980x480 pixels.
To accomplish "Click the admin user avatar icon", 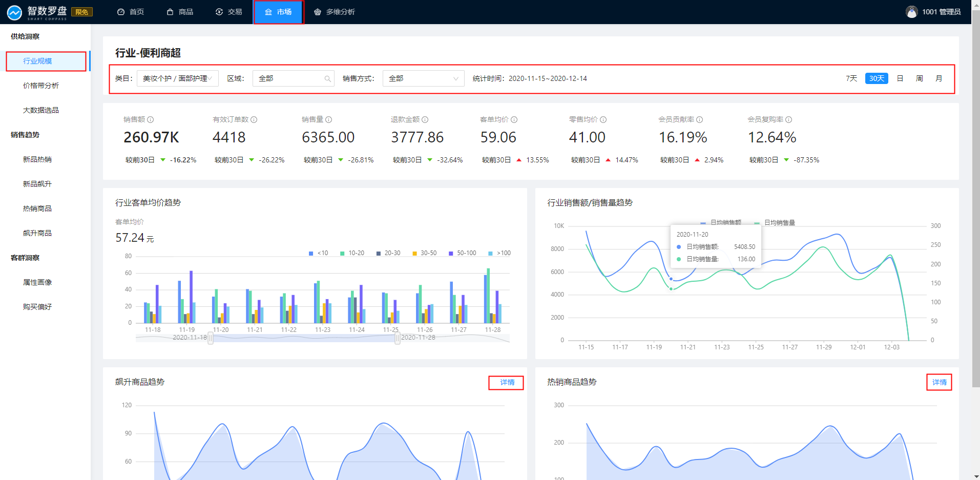I will [x=911, y=12].
